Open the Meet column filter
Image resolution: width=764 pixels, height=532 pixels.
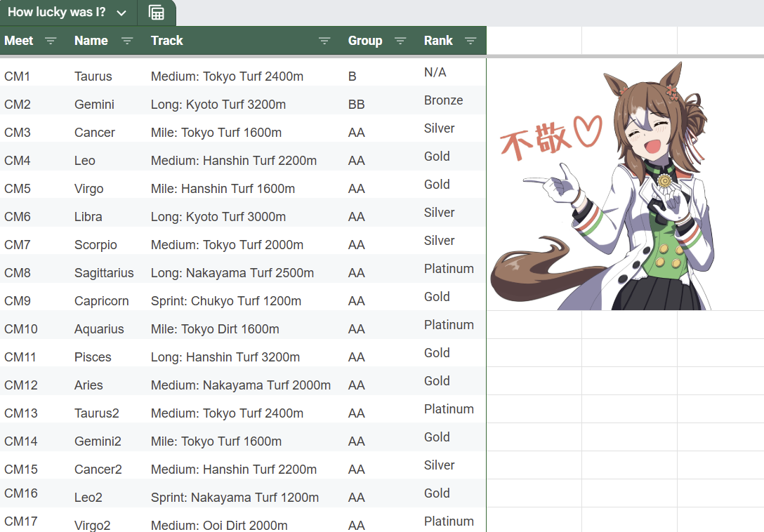pyautogui.click(x=51, y=41)
